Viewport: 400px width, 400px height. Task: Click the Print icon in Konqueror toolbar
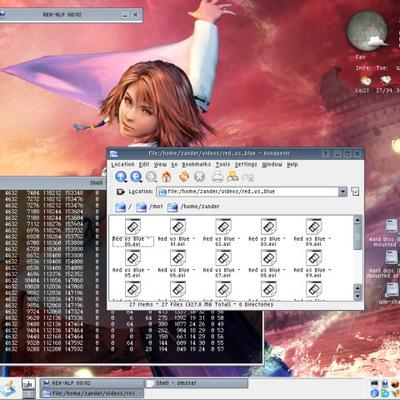217,176
